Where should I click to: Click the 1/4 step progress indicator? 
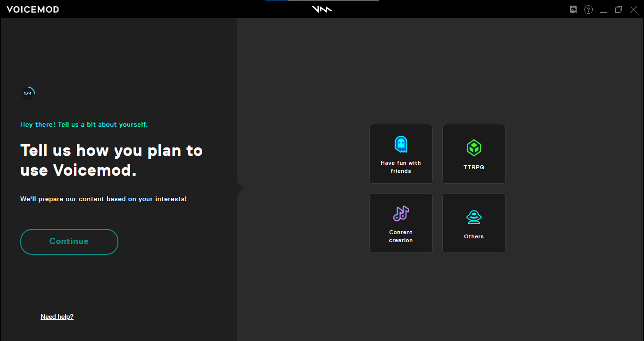tap(28, 93)
